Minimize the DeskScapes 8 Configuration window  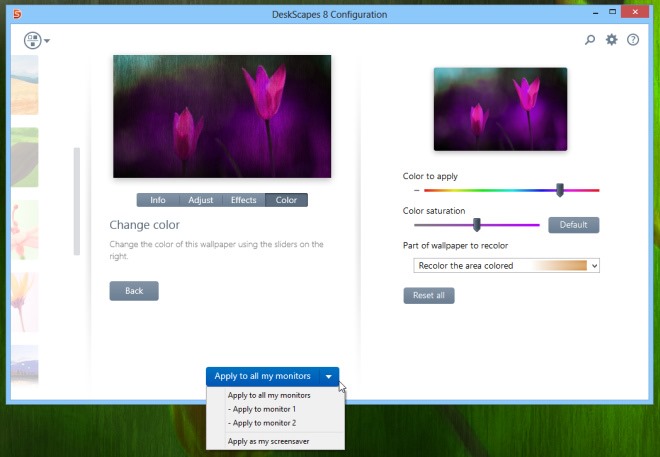[x=596, y=13]
